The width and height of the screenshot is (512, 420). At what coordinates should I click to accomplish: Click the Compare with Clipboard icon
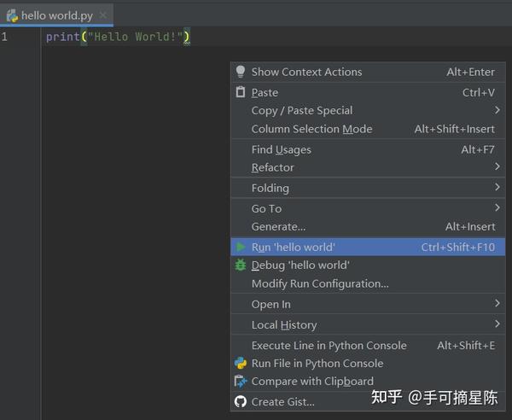(x=241, y=382)
